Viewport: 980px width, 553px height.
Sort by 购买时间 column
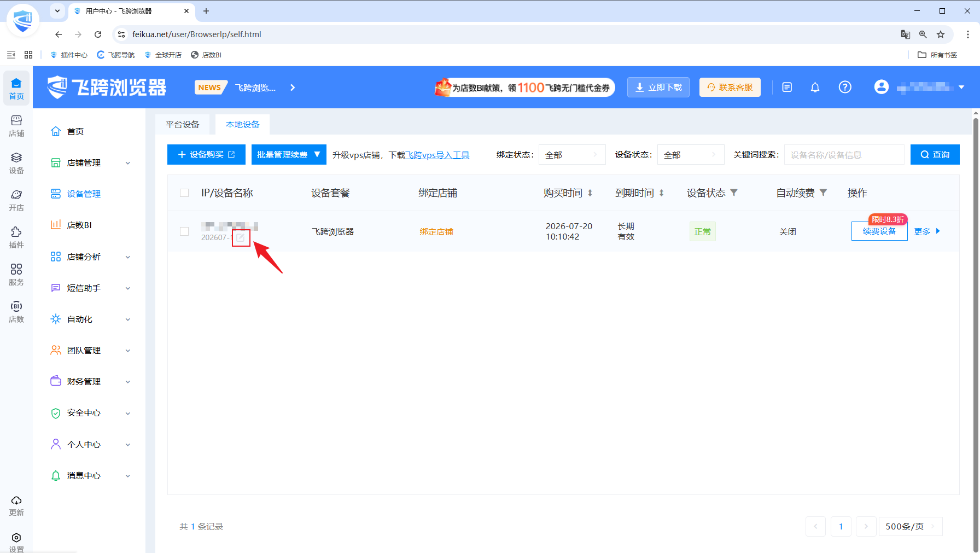tap(590, 193)
